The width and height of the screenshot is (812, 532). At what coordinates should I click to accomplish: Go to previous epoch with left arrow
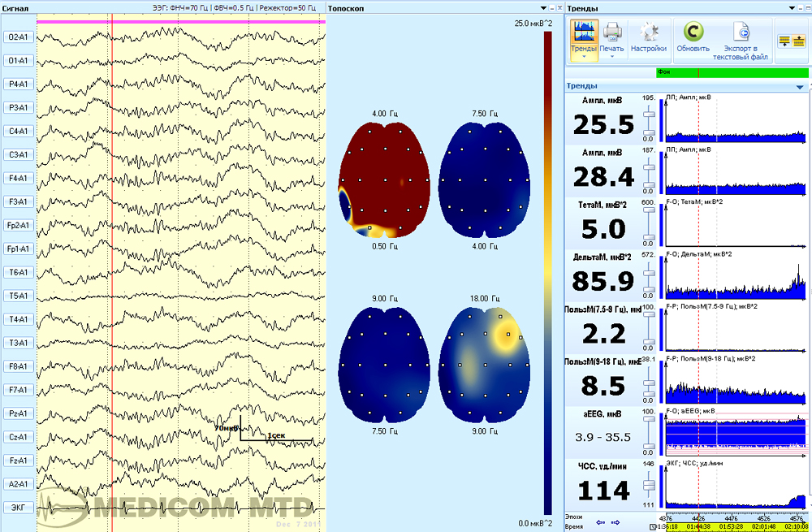601,522
